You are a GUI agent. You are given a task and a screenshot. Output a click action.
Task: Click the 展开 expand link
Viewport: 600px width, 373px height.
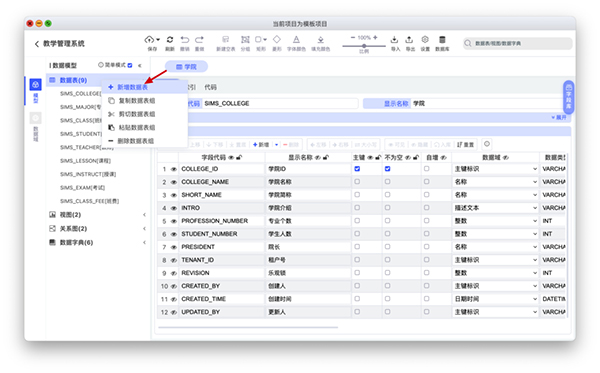(559, 117)
